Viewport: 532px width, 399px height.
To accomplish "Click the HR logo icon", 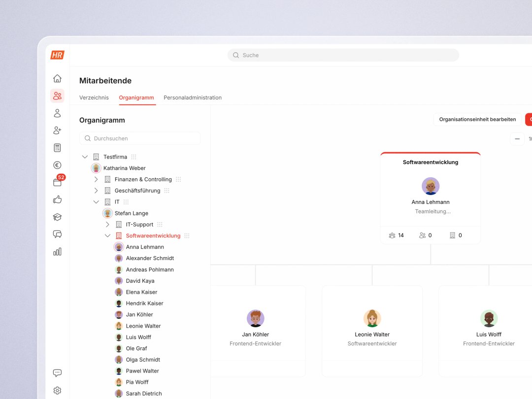I will 57,55.
